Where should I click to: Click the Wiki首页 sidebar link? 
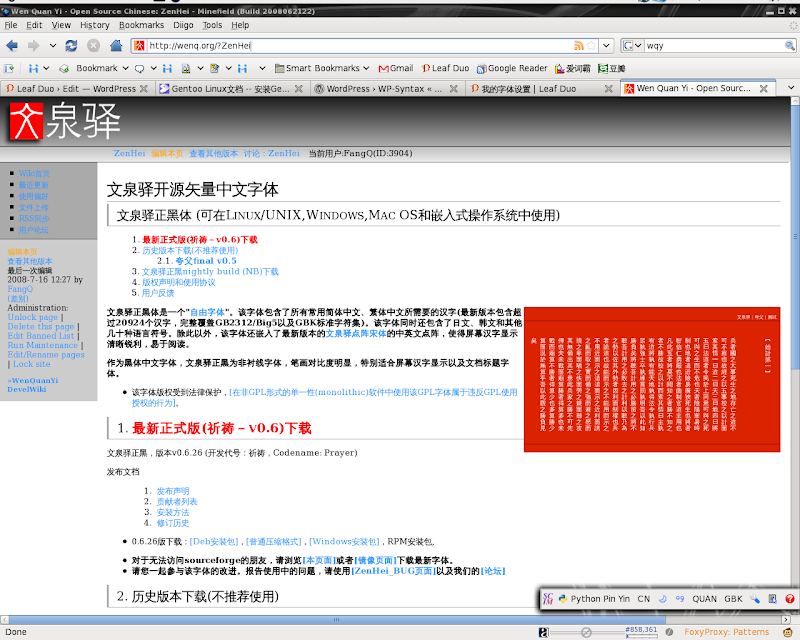pyautogui.click(x=34, y=174)
